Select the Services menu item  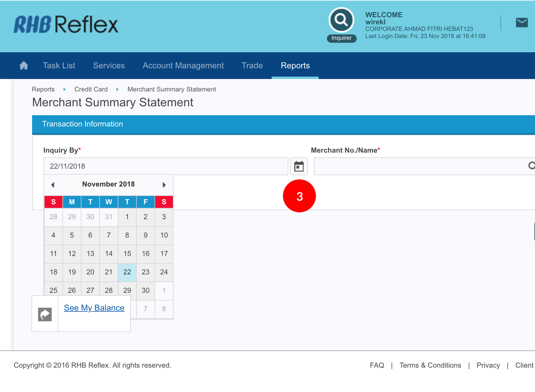[x=109, y=66]
